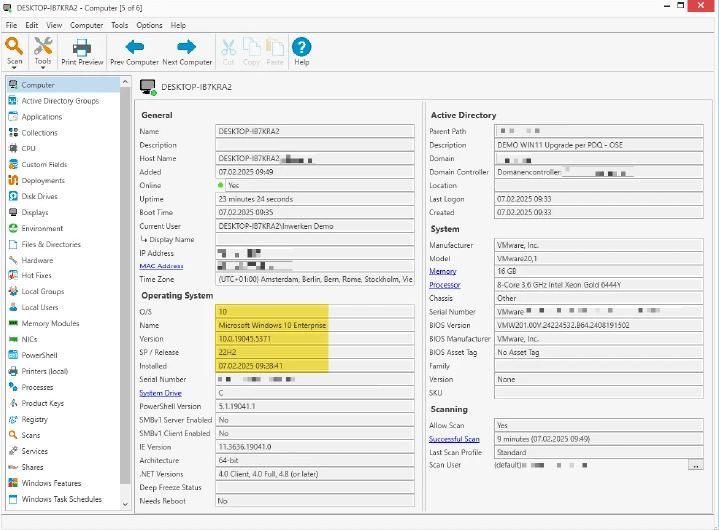Screen dimensions: 719x530
Task: Click the Description field under General
Action: (314, 145)
